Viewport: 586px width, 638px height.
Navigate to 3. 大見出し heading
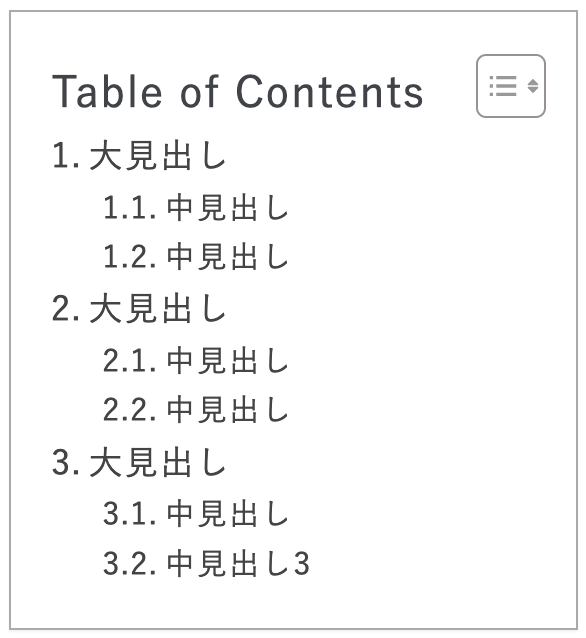[x=139, y=462]
